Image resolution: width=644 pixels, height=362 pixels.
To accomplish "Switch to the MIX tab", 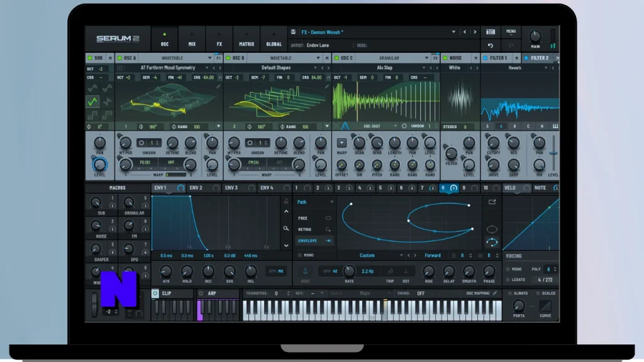I will pos(192,40).
